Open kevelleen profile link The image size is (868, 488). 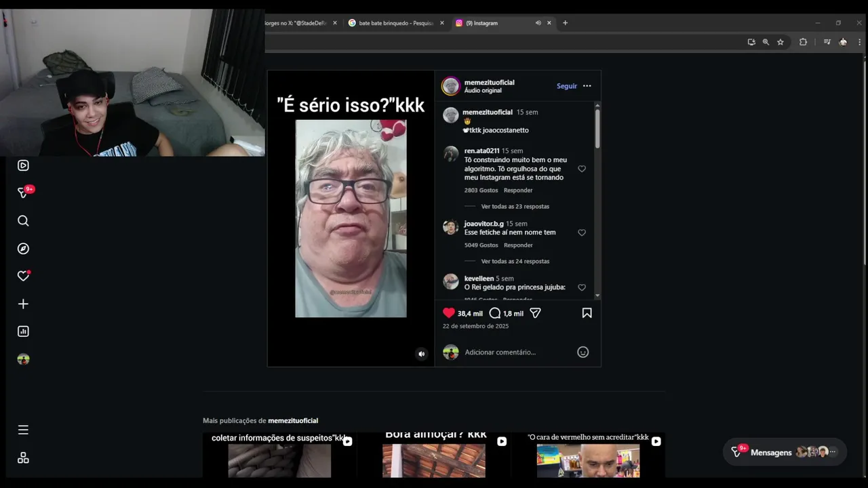coord(479,279)
